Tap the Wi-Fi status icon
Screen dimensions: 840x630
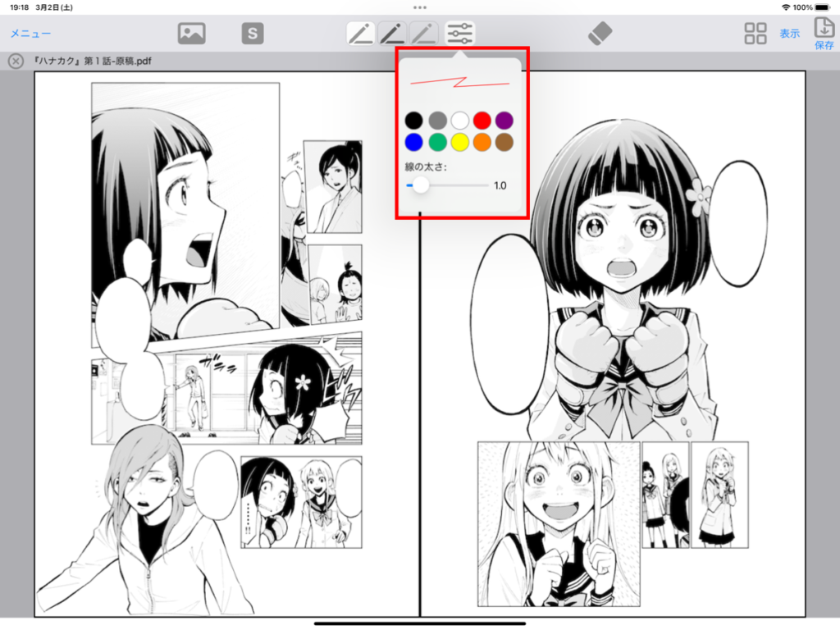[x=786, y=7]
